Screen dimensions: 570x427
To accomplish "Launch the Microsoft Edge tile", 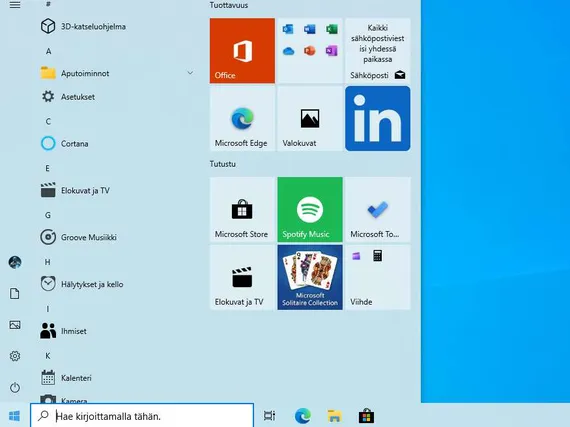I will tap(242, 118).
